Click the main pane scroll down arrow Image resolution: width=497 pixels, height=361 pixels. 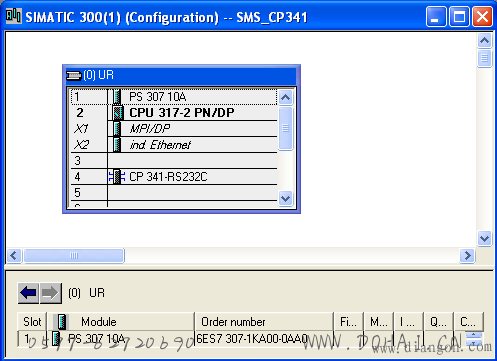pos(484,239)
